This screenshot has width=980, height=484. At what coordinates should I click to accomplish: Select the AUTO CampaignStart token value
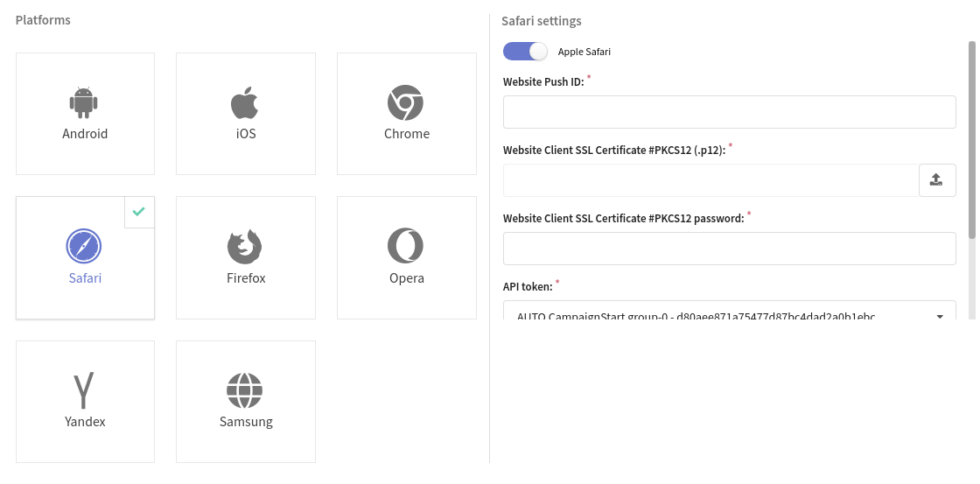click(x=696, y=317)
